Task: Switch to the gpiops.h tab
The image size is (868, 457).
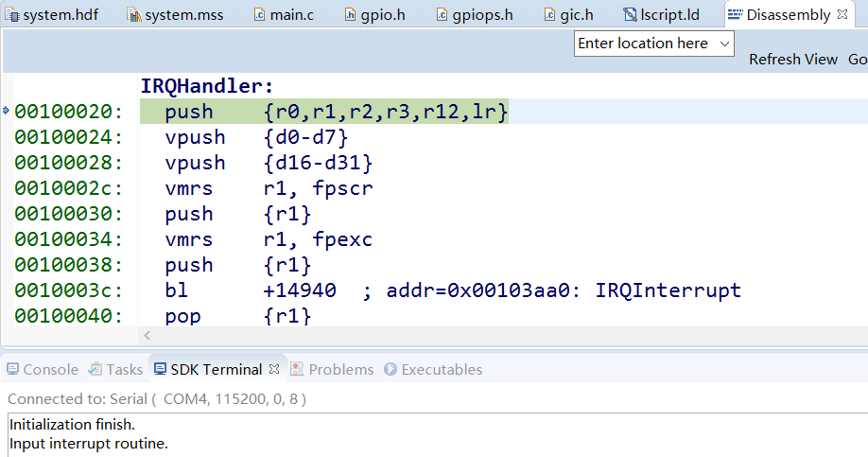Action: pyautogui.click(x=475, y=15)
